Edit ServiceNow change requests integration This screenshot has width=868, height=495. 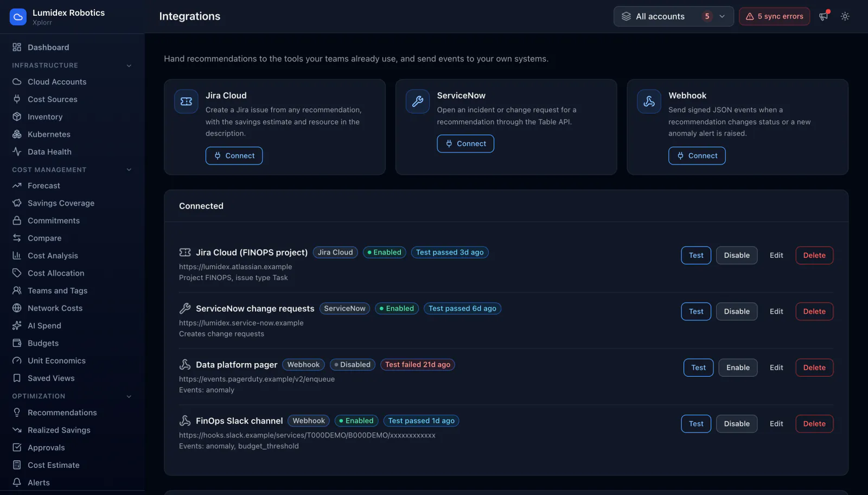(776, 312)
